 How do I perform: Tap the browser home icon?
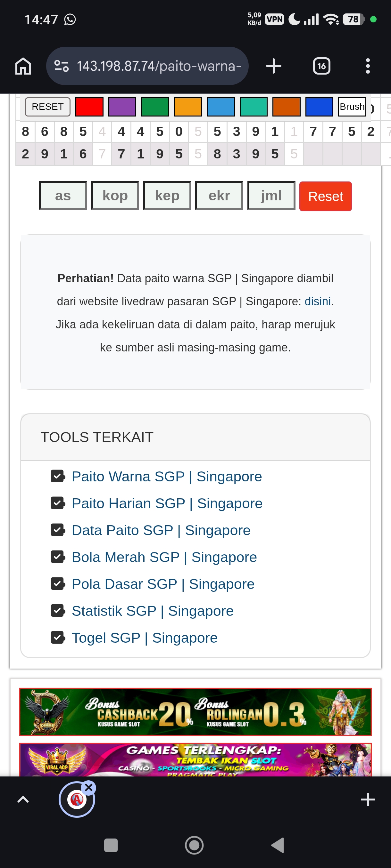(x=23, y=66)
